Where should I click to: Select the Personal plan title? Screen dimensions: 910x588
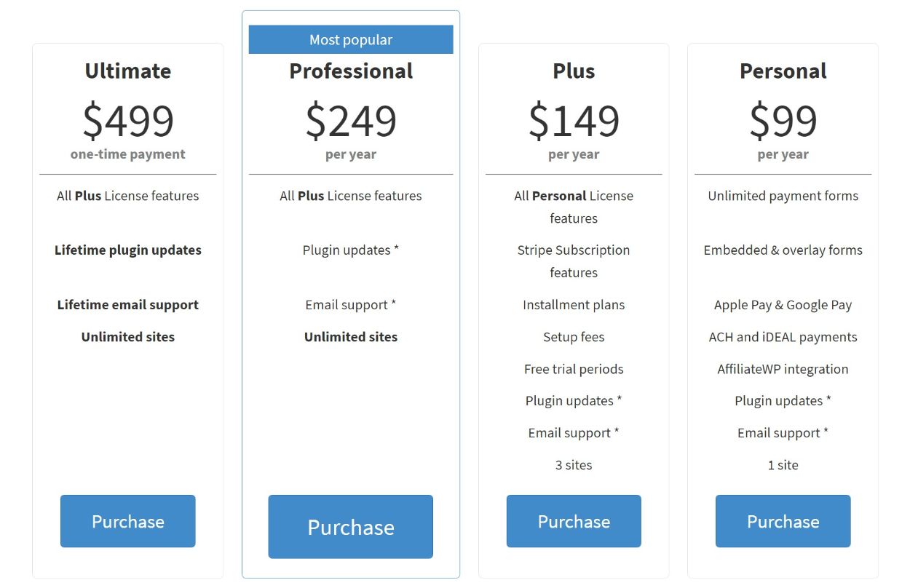[783, 71]
